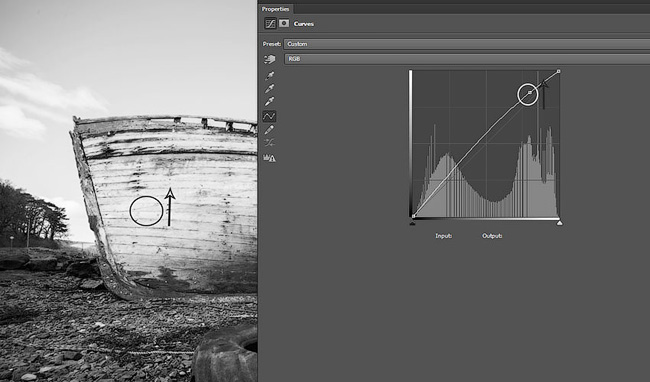Choose edit points to modify curve tool
The height and width of the screenshot is (382, 650).
[x=269, y=116]
